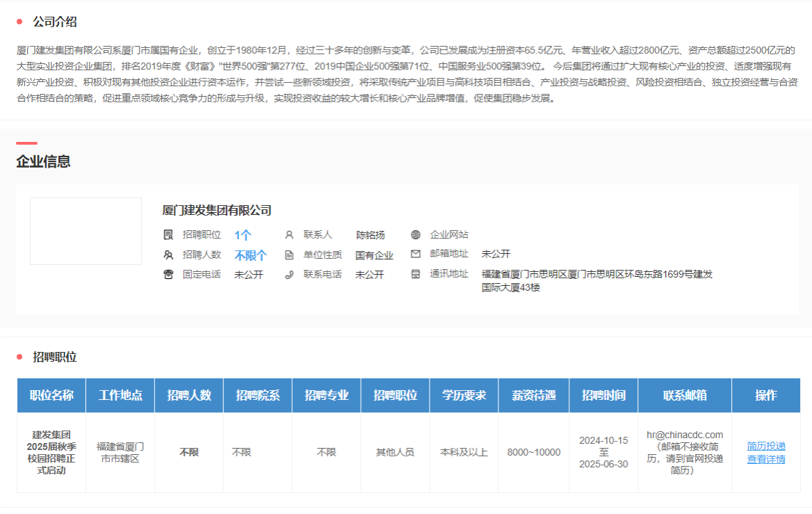The image size is (812, 514).
Task: Click the 未公开 value beside 联系电话
Action: (370, 275)
